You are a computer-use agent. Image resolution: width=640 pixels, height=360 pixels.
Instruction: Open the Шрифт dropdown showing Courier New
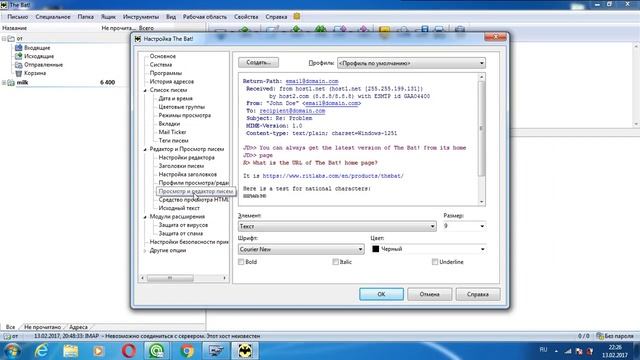[x=301, y=249]
